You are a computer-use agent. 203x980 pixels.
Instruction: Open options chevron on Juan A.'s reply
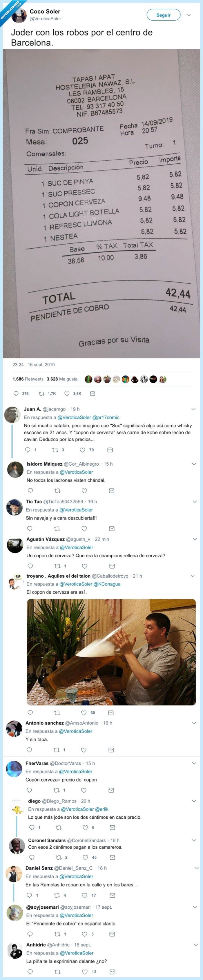pos(193,409)
